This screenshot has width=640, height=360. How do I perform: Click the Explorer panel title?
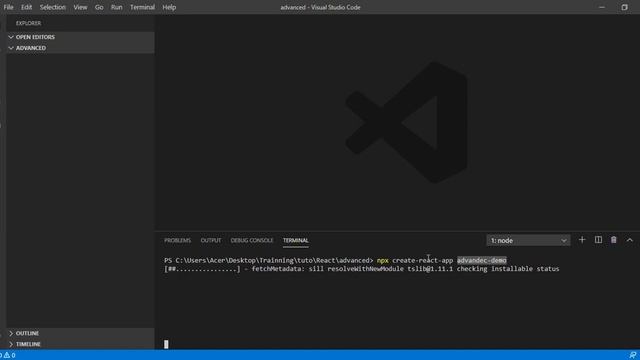click(29, 23)
